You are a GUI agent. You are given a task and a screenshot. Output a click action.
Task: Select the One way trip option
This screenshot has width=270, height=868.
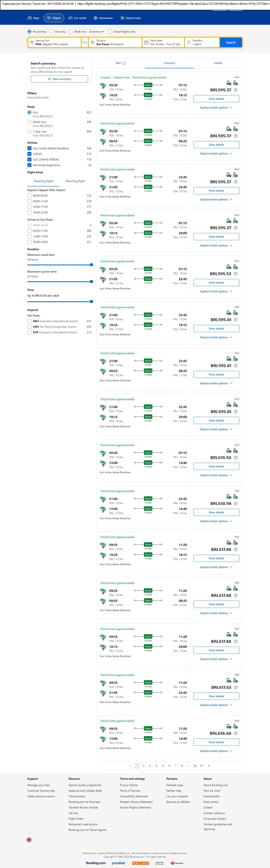[51, 32]
